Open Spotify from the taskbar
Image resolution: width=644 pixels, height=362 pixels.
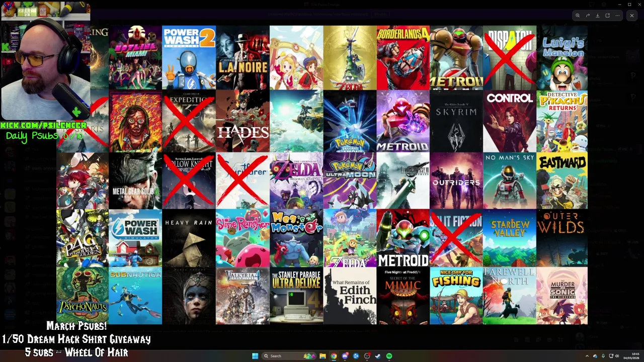point(389,356)
